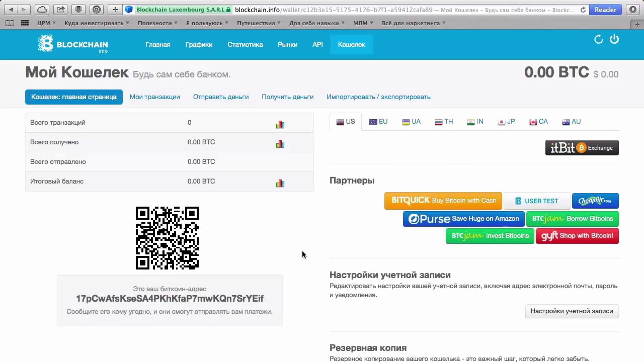Switch to Мои транзакции tab
644x362 pixels.
(155, 97)
